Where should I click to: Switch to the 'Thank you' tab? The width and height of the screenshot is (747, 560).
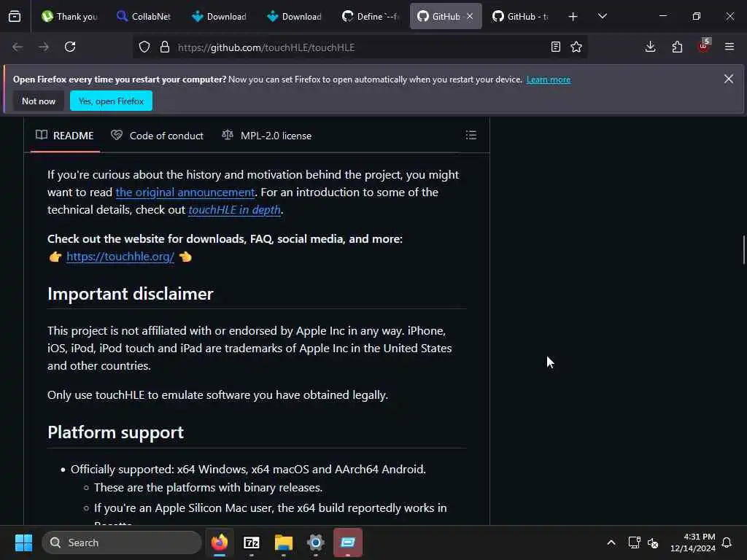coord(70,17)
